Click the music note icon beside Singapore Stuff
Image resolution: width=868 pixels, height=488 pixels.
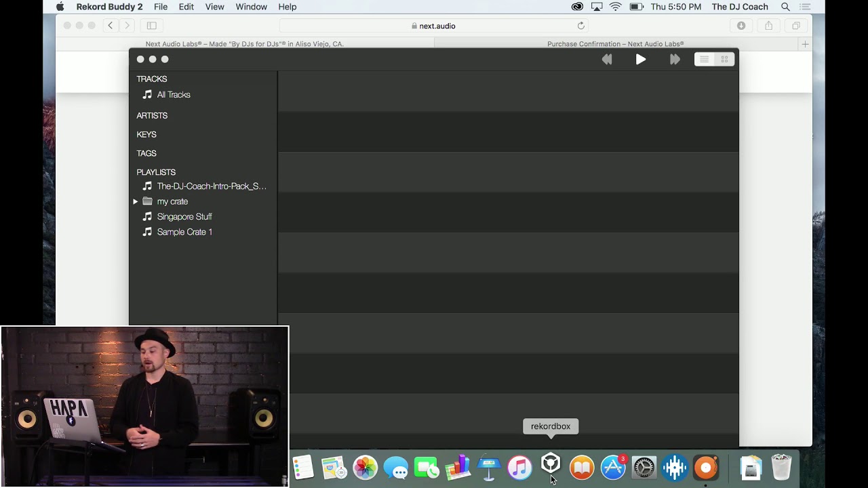(147, 216)
